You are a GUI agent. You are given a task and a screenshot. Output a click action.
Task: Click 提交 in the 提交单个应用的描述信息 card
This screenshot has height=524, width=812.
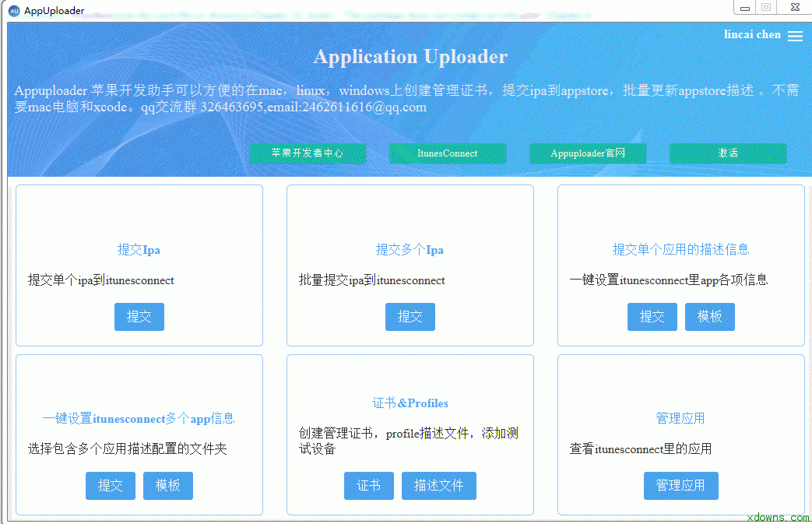[x=652, y=317]
